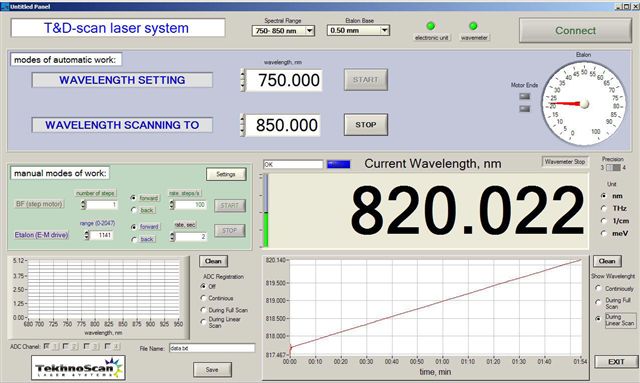
Task: Select meV unit
Action: tap(604, 234)
